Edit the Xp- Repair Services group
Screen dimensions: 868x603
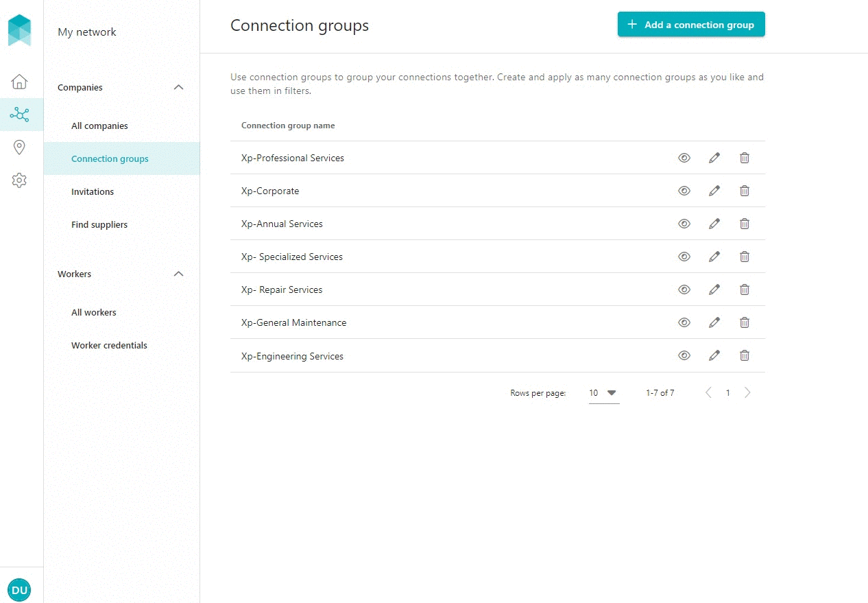[714, 289]
